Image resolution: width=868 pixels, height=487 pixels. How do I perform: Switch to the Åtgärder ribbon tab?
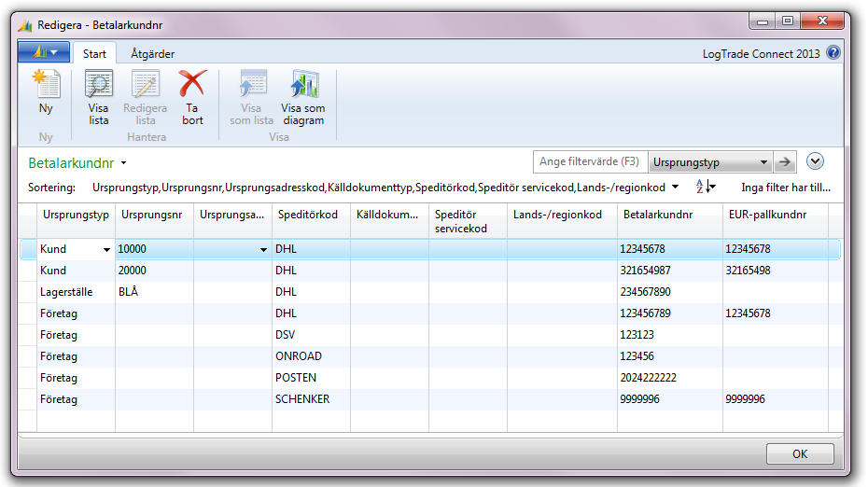(x=152, y=54)
